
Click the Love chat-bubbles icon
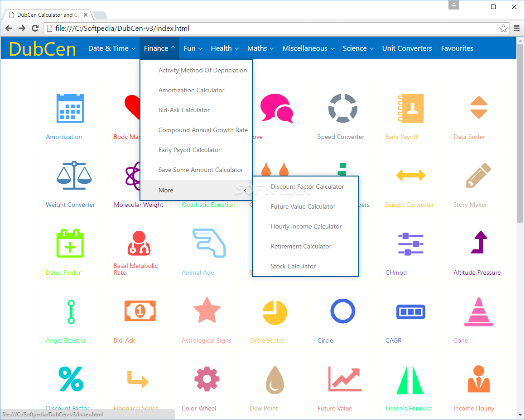click(x=277, y=108)
